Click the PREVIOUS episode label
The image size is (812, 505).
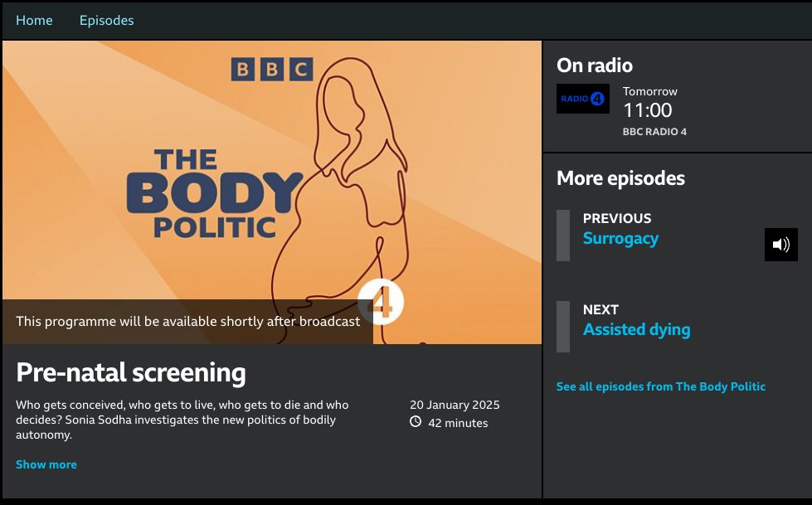pyautogui.click(x=616, y=218)
